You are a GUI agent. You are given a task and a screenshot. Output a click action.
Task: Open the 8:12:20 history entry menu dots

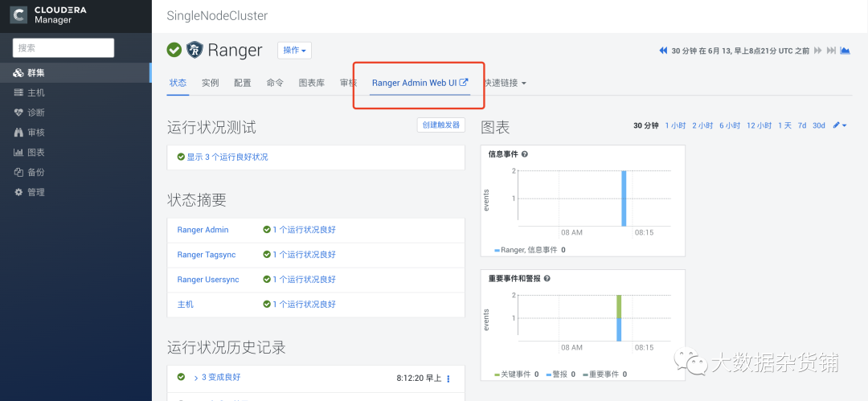(448, 378)
